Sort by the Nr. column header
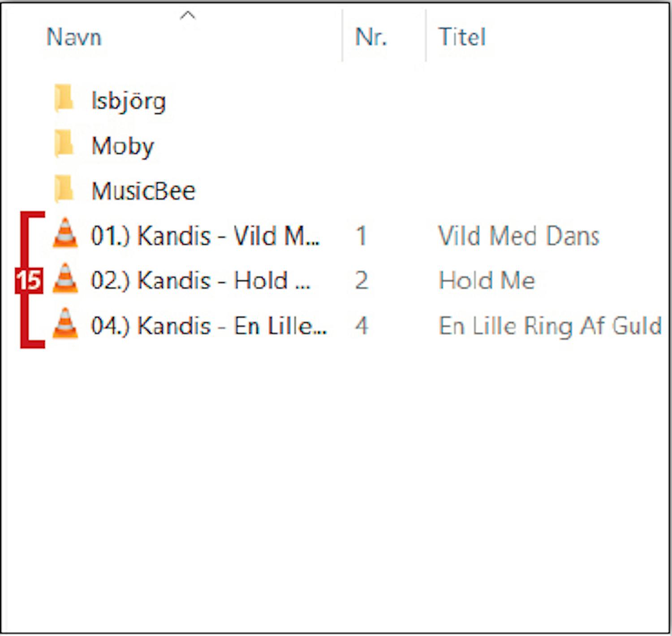The height and width of the screenshot is (636, 672). point(370,37)
